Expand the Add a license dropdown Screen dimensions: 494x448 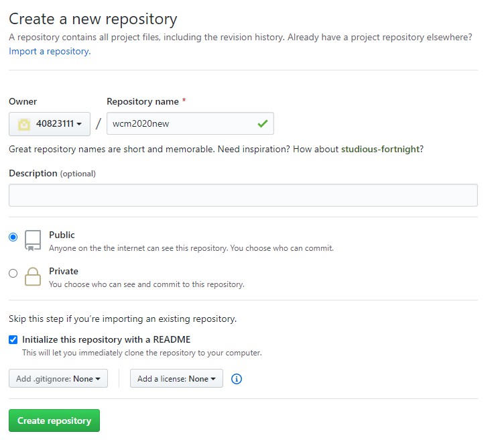point(176,378)
